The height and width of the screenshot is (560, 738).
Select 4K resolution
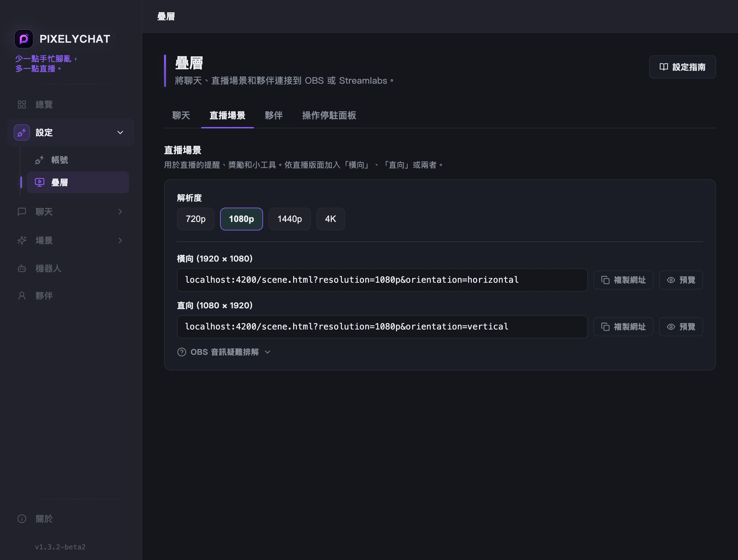coord(331,219)
